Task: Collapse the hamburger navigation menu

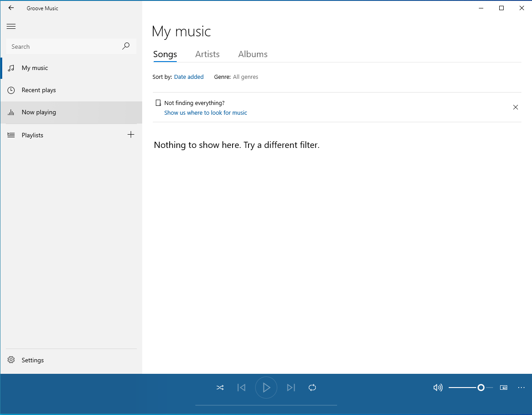Action: pos(11,27)
